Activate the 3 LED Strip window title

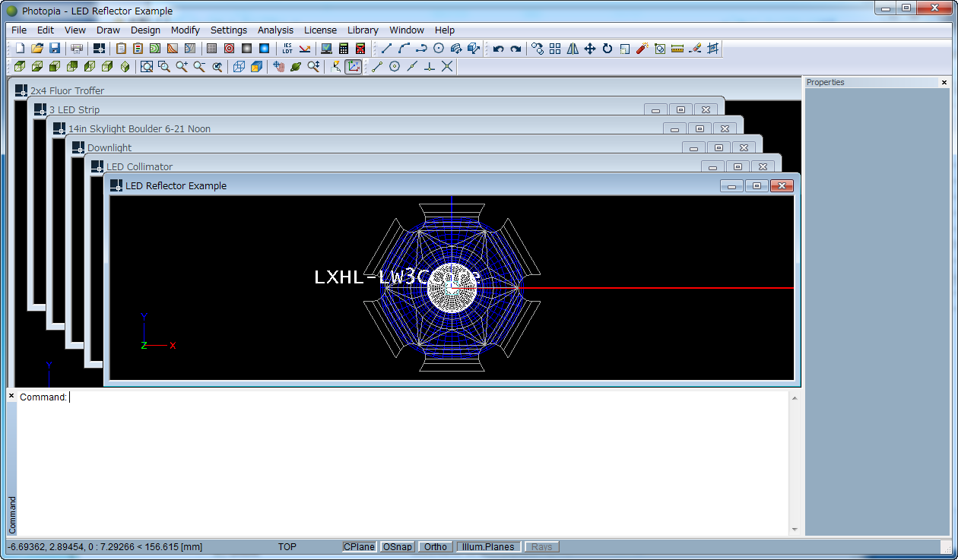pyautogui.click(x=75, y=110)
